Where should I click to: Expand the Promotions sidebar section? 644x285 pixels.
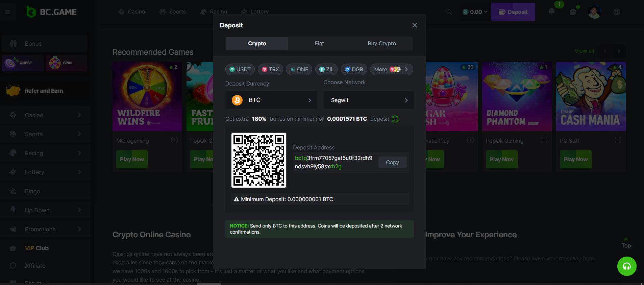click(x=45, y=229)
